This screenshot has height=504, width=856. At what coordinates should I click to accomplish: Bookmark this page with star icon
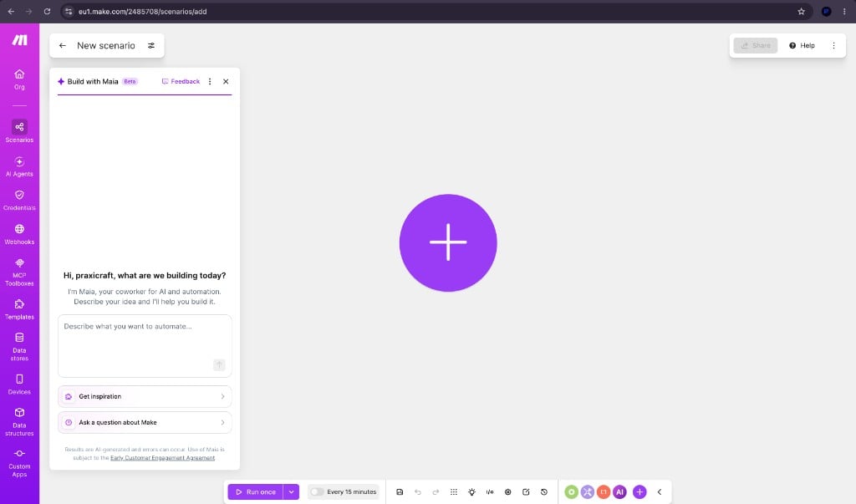pyautogui.click(x=801, y=11)
